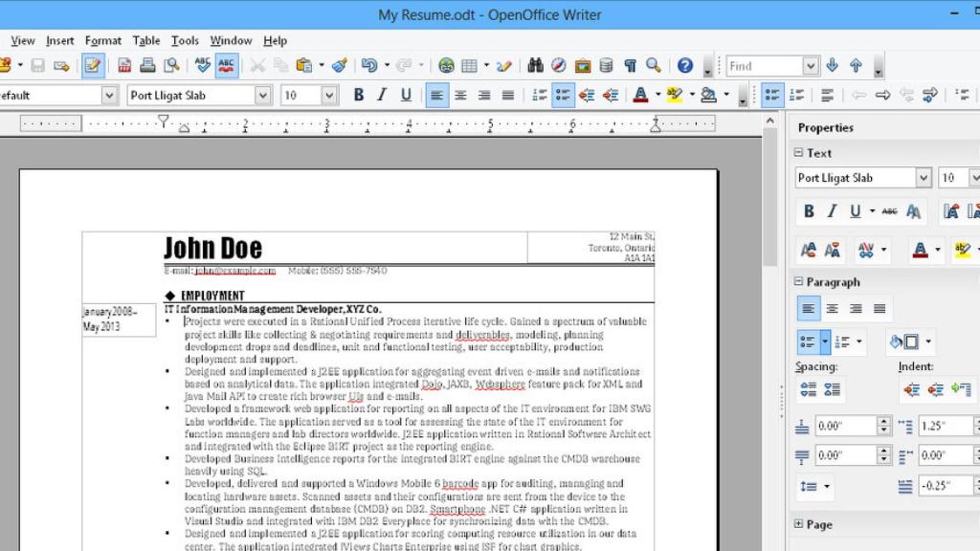Toggle bold formatting in the toolbar

coord(357,95)
